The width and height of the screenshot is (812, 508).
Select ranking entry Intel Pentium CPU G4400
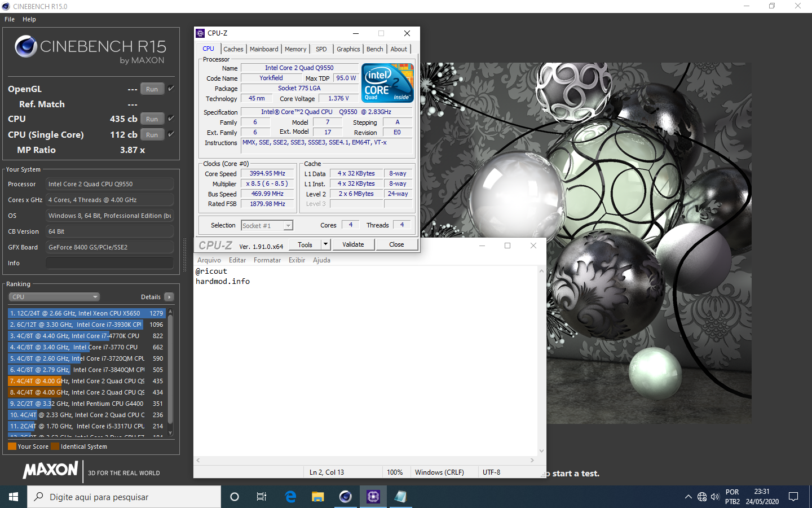pos(86,404)
